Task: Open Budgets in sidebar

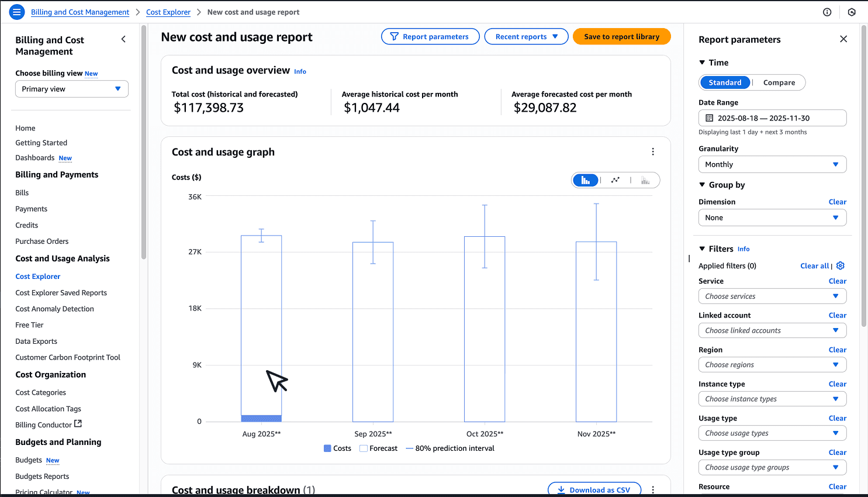Action: click(29, 460)
